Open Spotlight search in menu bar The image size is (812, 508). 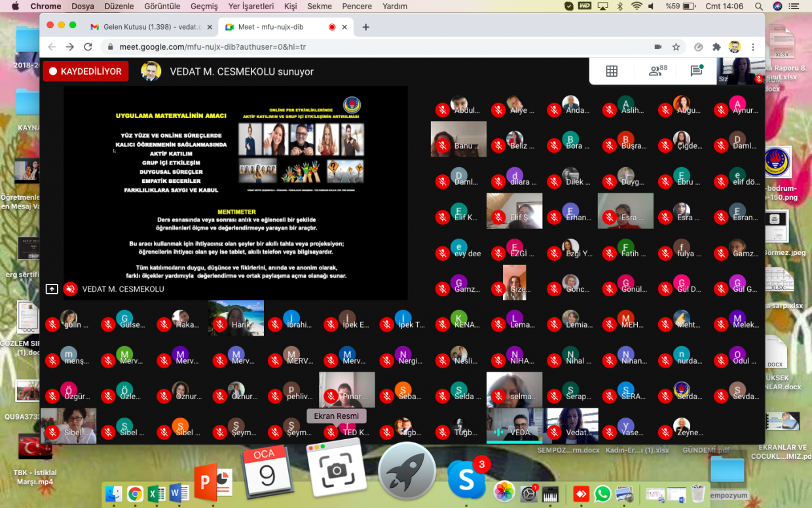click(758, 6)
